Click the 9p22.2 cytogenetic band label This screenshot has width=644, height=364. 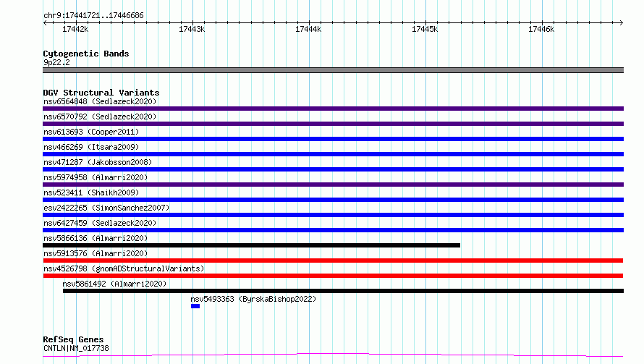pyautogui.click(x=56, y=62)
